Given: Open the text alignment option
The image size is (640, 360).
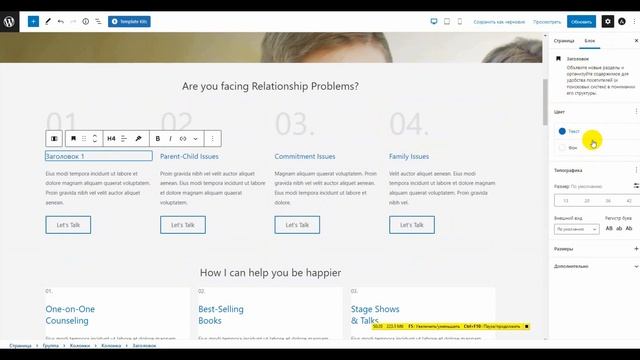Looking at the screenshot, I should pos(124,138).
